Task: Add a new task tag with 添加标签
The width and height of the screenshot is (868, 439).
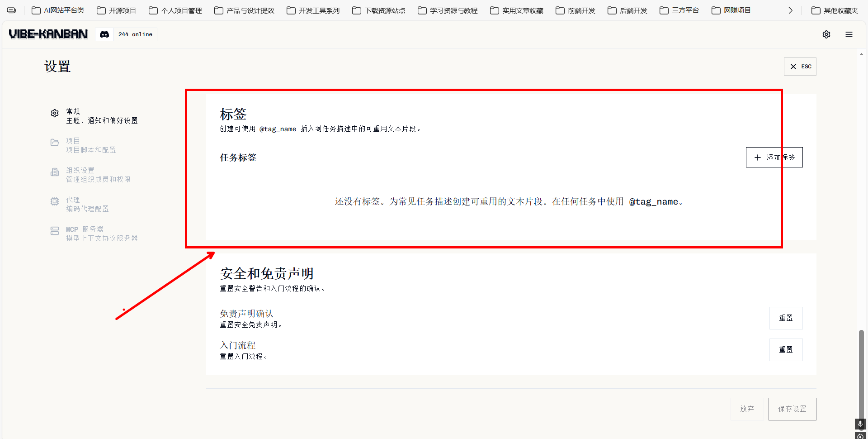Action: [774, 157]
